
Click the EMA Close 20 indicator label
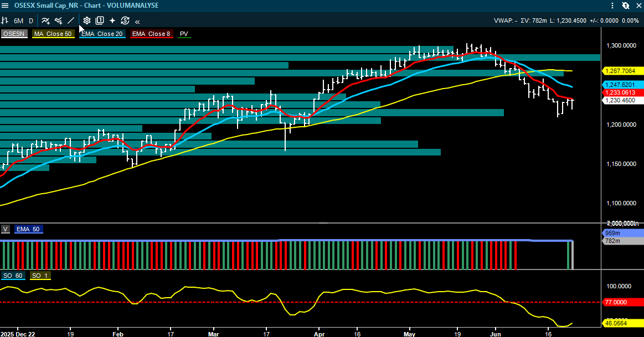102,34
